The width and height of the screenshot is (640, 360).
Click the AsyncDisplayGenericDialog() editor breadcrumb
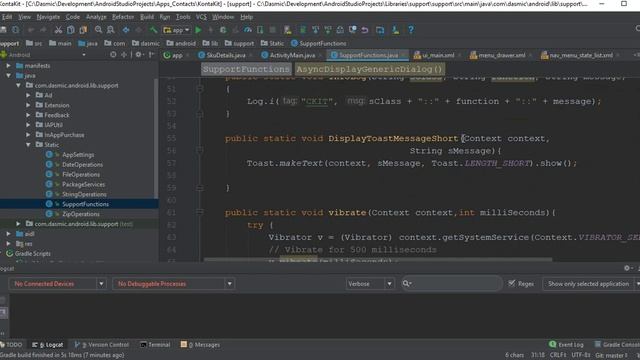pyautogui.click(x=370, y=69)
